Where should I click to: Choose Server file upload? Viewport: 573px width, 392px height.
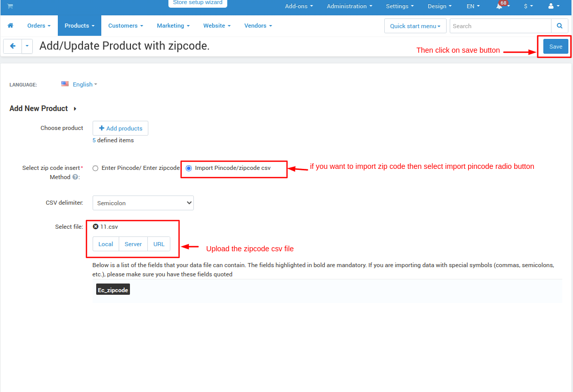[133, 244]
